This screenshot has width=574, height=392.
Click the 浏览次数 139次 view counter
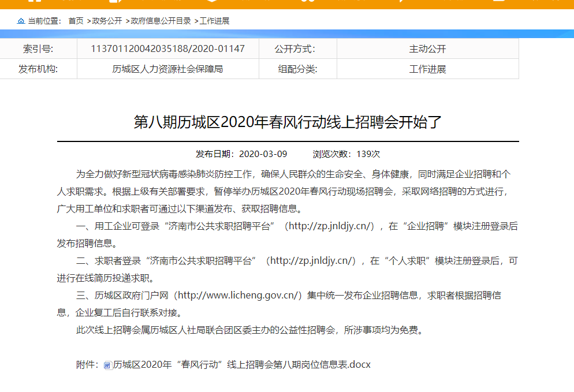[x=346, y=154]
